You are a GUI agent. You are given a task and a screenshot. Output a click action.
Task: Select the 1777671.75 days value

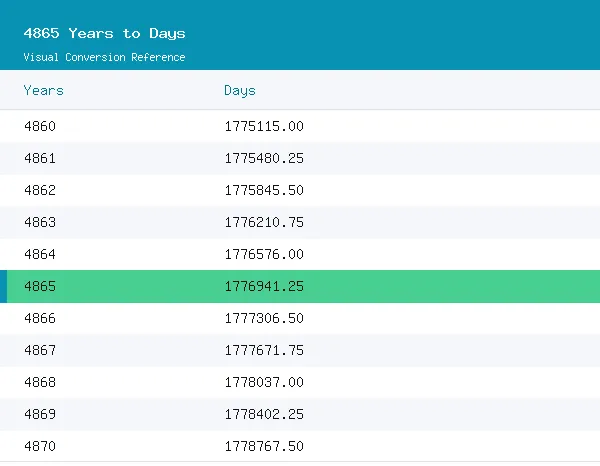coord(264,350)
